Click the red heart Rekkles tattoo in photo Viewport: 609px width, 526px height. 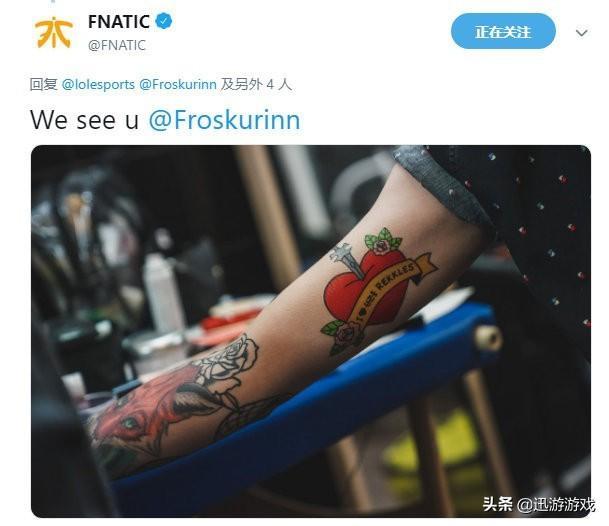click(365, 287)
